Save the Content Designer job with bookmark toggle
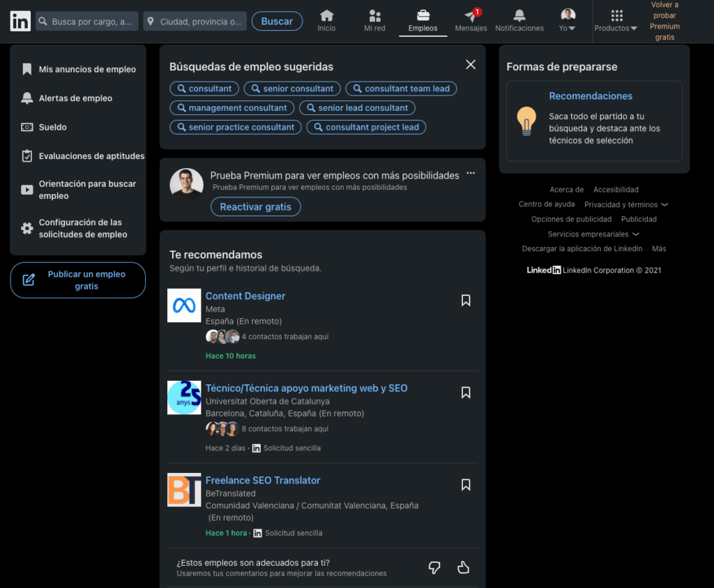This screenshot has width=714, height=588. [x=466, y=300]
